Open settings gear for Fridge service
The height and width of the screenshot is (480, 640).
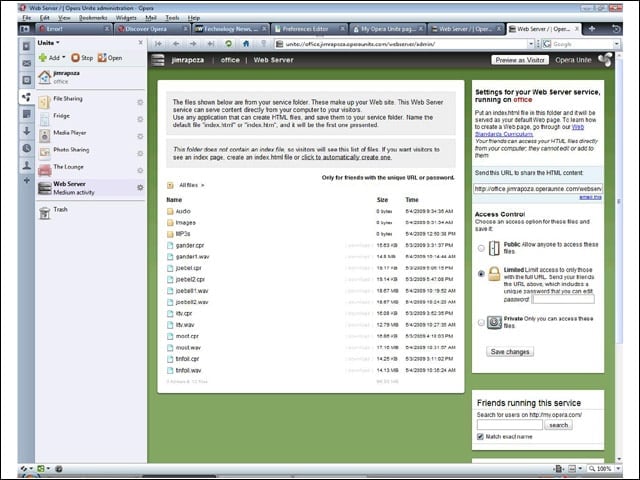(x=140, y=119)
